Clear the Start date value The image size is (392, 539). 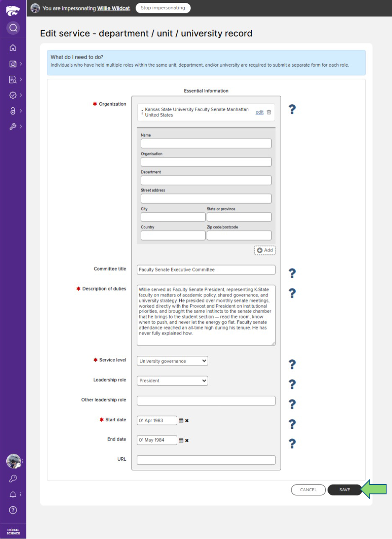click(x=187, y=420)
